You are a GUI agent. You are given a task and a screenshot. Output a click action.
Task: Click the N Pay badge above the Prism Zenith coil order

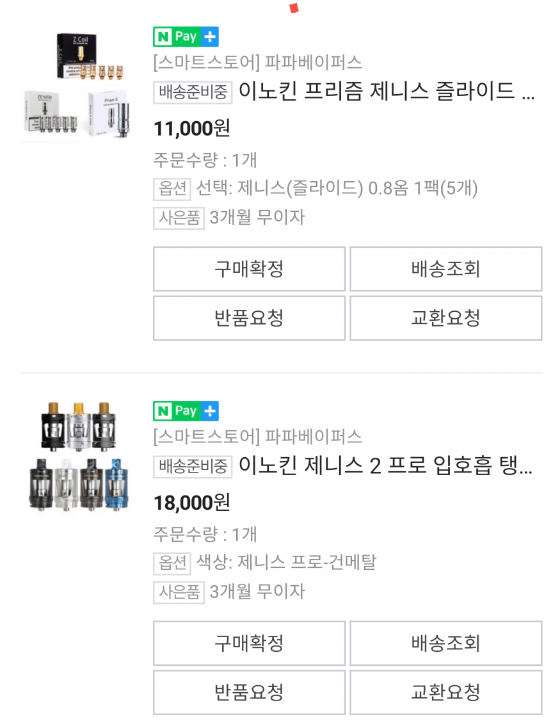coord(186,37)
